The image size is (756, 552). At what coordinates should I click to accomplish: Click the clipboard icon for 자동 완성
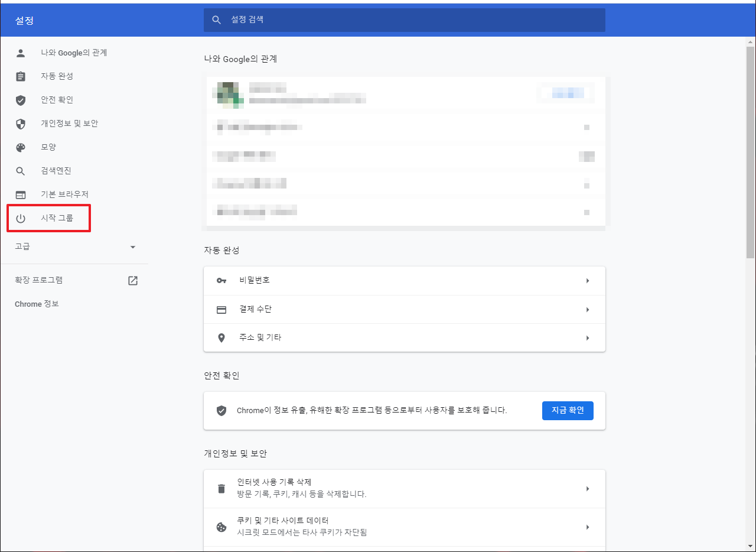(x=21, y=76)
